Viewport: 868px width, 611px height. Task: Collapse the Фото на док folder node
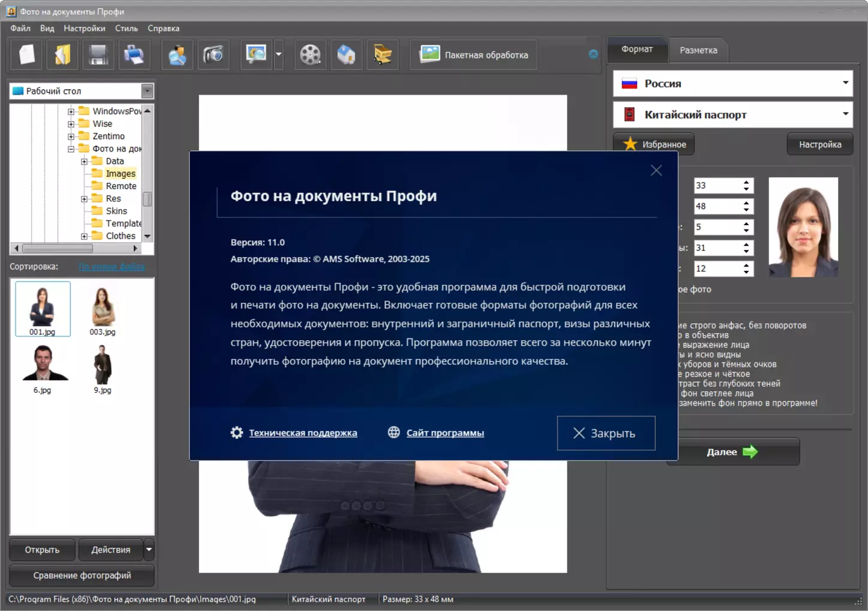[x=71, y=149]
